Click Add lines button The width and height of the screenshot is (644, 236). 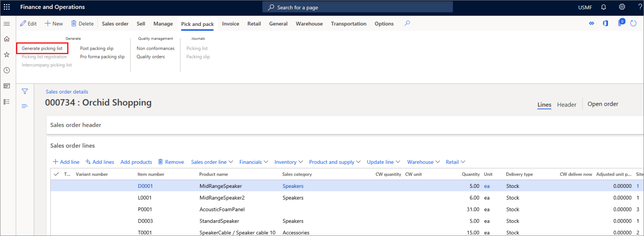point(100,162)
